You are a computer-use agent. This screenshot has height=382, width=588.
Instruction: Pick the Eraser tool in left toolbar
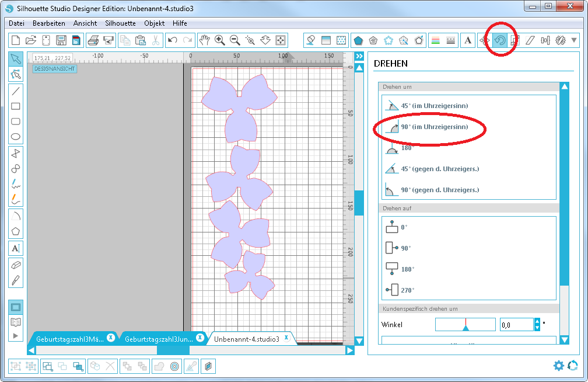16,265
